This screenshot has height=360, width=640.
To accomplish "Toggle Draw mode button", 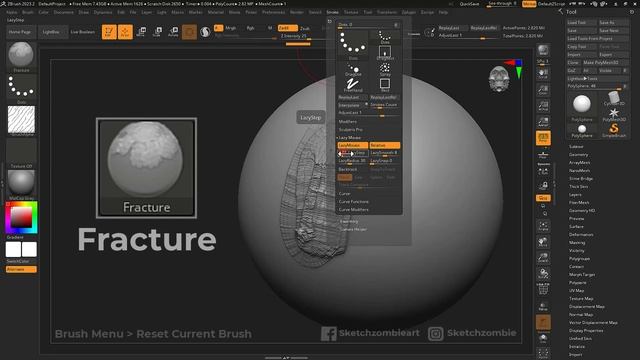I will (125, 32).
